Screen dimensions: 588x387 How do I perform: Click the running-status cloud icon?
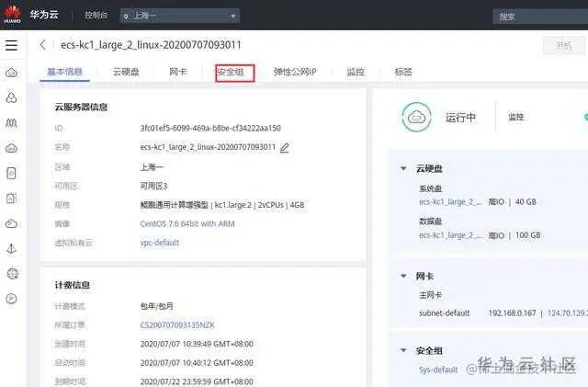[x=416, y=117]
